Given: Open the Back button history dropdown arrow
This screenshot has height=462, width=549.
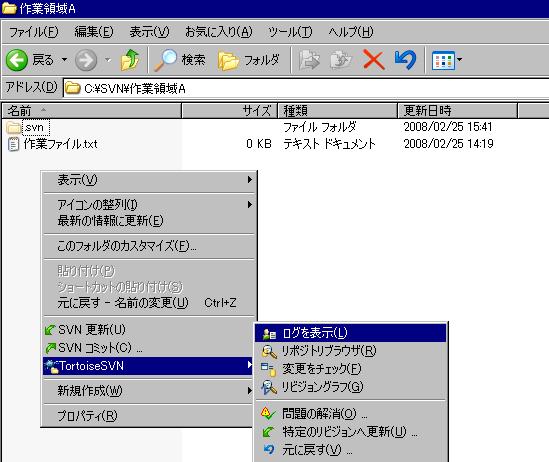Looking at the screenshot, I should 64,60.
